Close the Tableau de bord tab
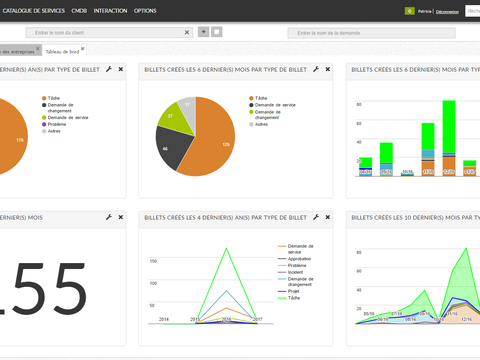Viewport: 480px width, 360px height. click(83, 49)
